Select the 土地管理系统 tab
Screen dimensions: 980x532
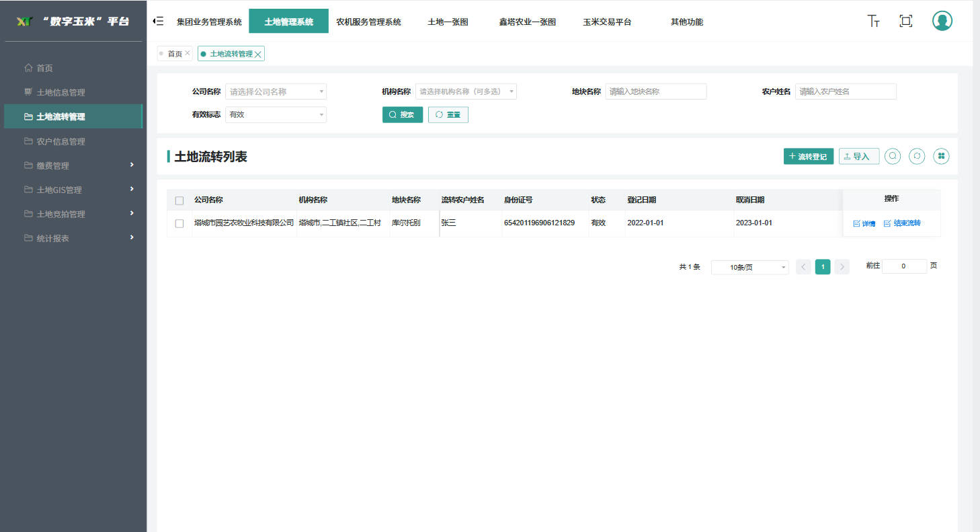[x=288, y=22]
